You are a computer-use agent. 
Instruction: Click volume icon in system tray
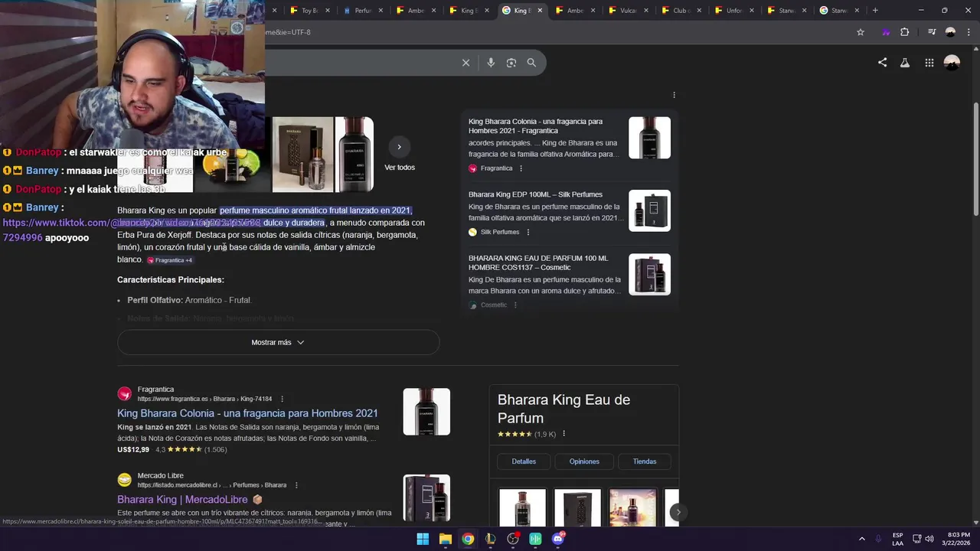[x=929, y=539]
